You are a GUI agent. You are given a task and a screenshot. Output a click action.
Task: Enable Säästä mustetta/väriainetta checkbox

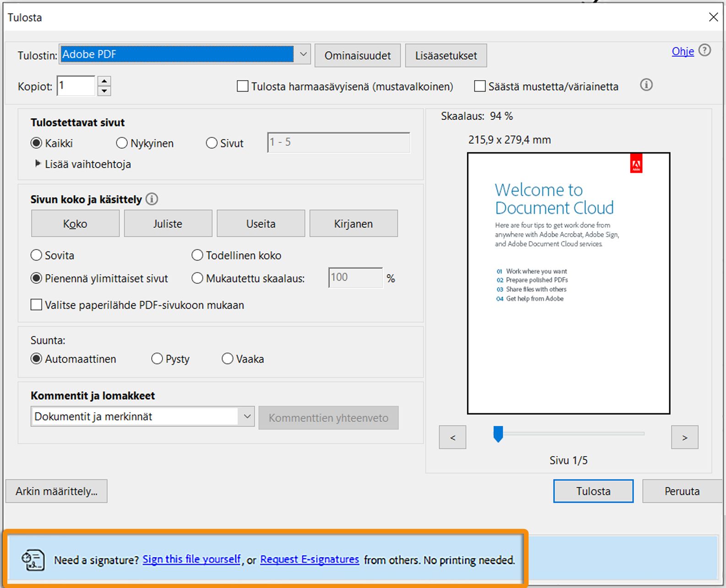(x=480, y=86)
